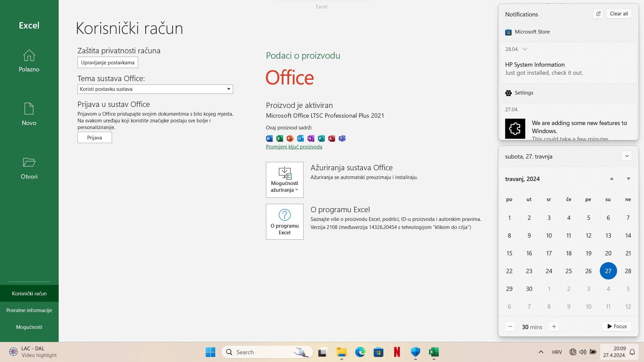Click Access icon in product list
The width and height of the screenshot is (644, 362).
pyautogui.click(x=332, y=138)
